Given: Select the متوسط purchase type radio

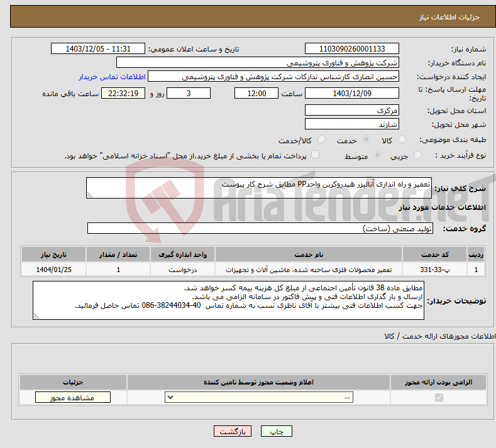Looking at the screenshot, I should coord(377,155).
